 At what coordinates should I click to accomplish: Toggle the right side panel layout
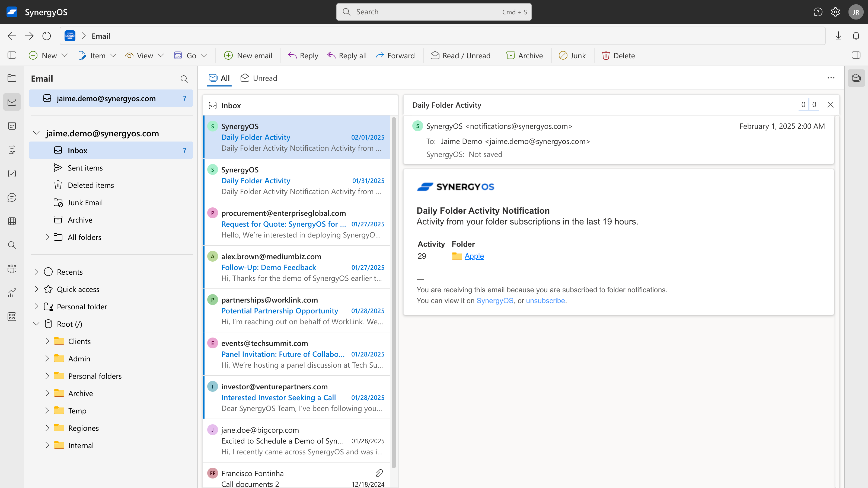tap(856, 55)
